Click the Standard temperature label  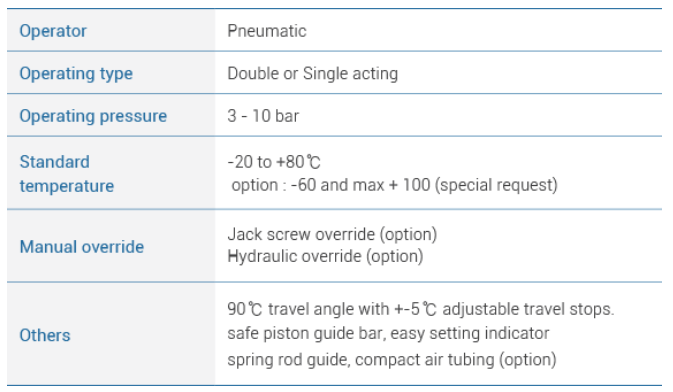point(67,174)
